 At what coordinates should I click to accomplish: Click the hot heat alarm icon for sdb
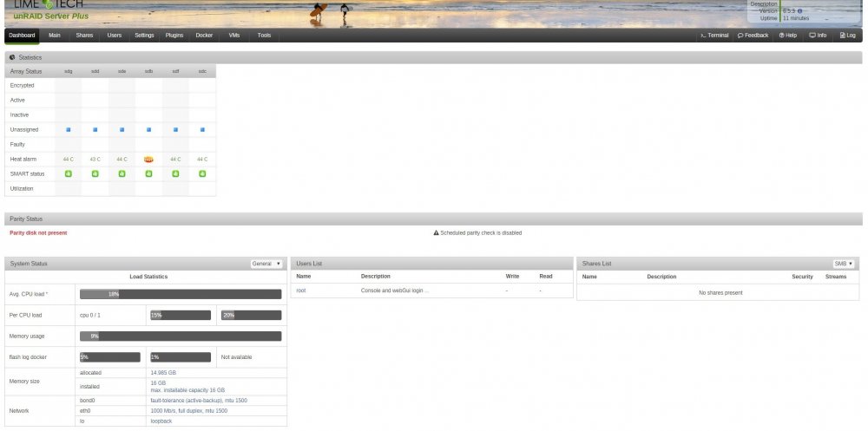pyautogui.click(x=148, y=160)
